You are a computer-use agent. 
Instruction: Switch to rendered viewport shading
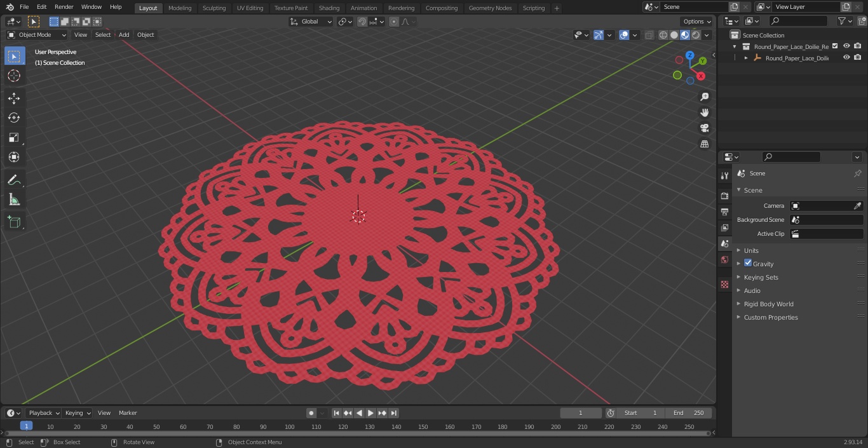click(696, 35)
